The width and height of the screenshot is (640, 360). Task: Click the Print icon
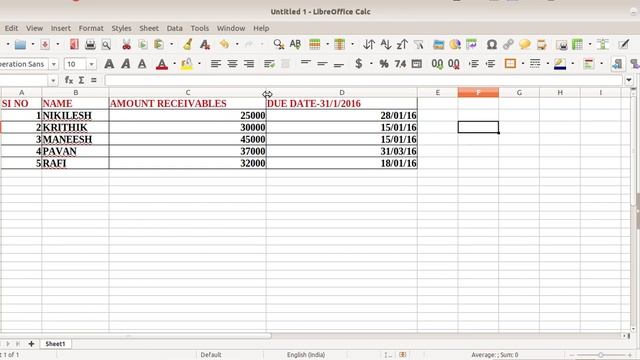point(90,44)
